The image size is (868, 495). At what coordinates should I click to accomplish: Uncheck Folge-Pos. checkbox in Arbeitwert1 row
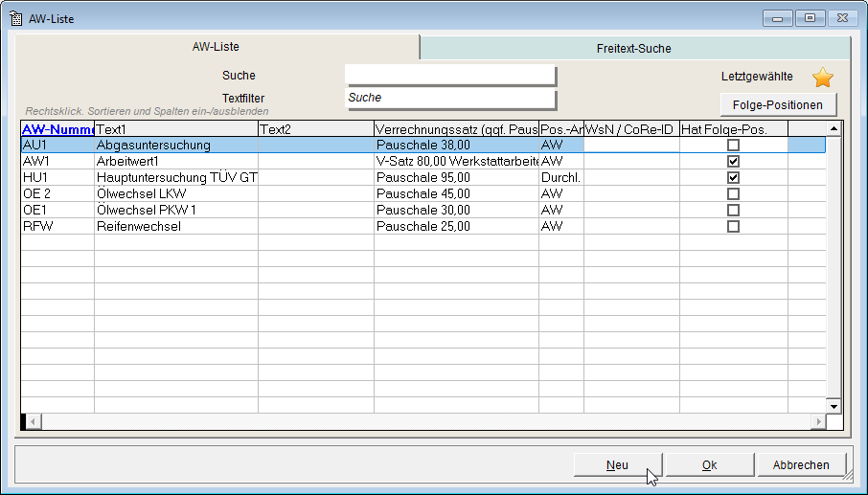pos(733,161)
